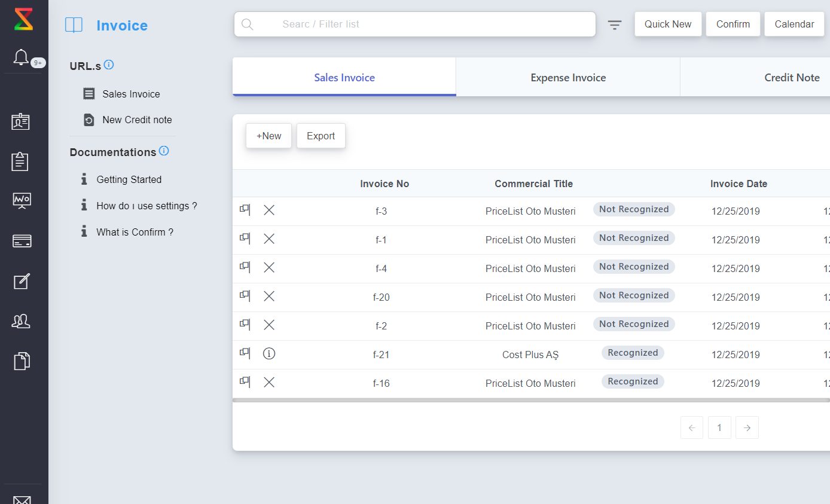
Task: Open the users group sidebar icon
Action: [22, 322]
